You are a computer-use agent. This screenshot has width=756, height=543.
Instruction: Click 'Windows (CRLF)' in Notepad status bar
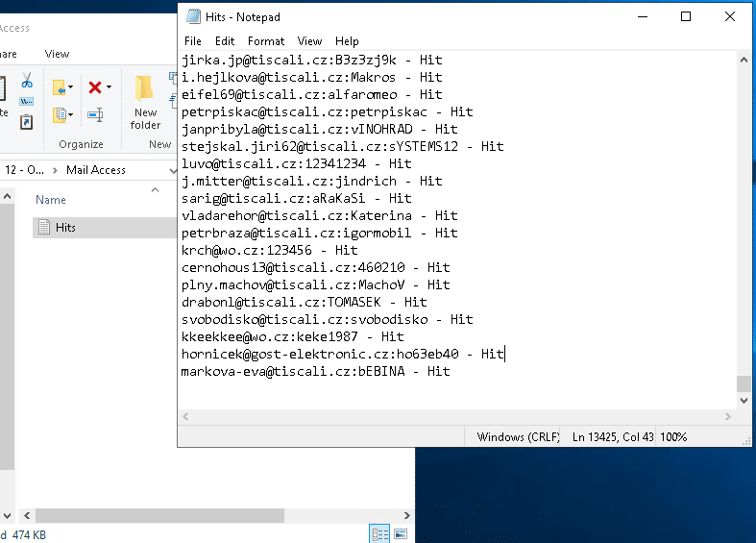click(x=519, y=437)
